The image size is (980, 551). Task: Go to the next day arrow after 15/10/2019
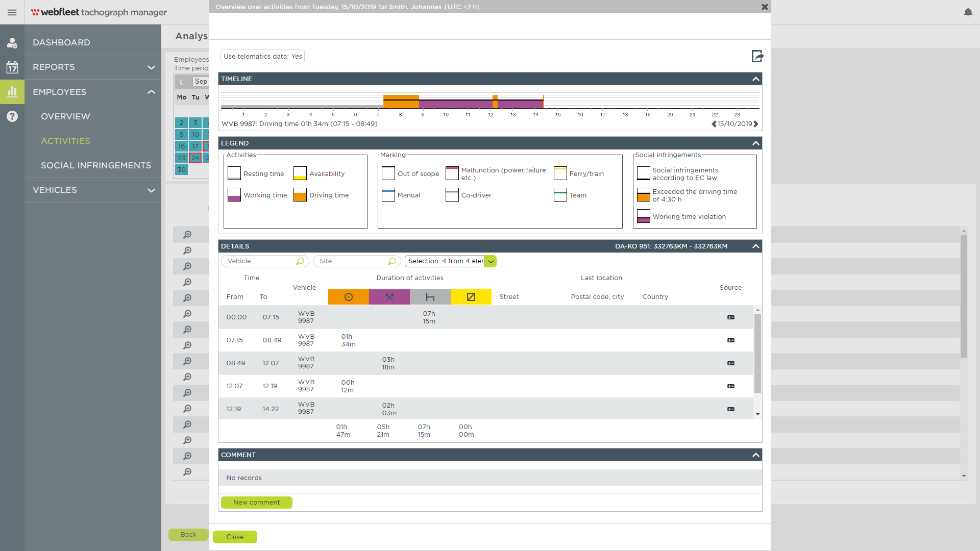pyautogui.click(x=756, y=124)
